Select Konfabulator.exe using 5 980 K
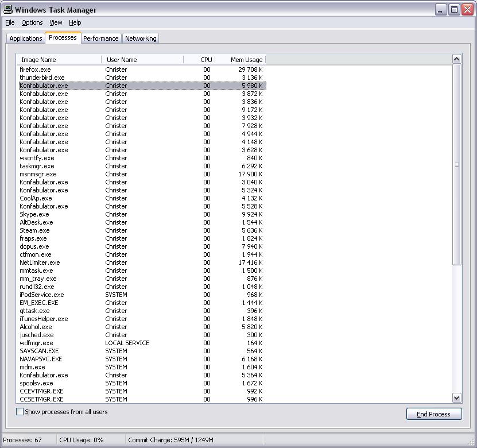This screenshot has width=477, height=448. coord(142,86)
